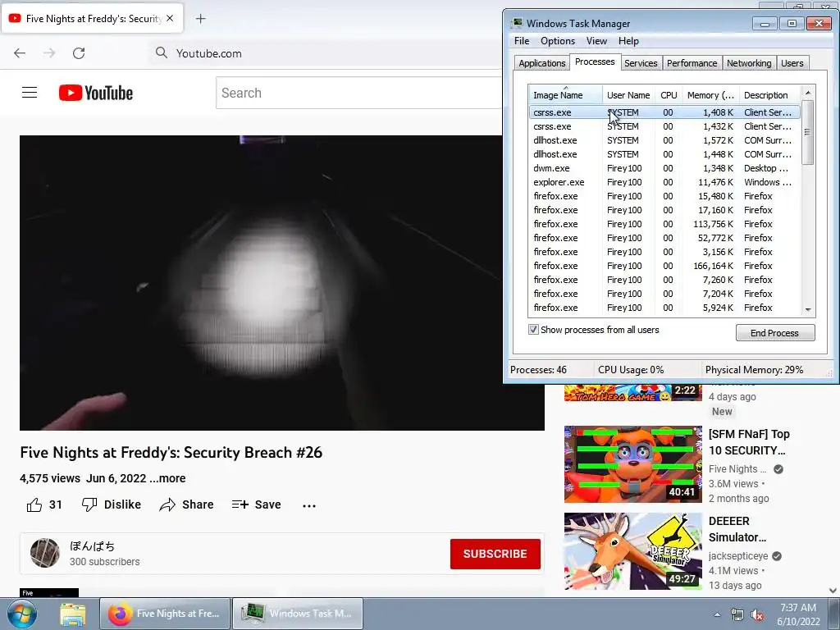
Task: Open the Help menu in Task Manager
Action: [628, 41]
